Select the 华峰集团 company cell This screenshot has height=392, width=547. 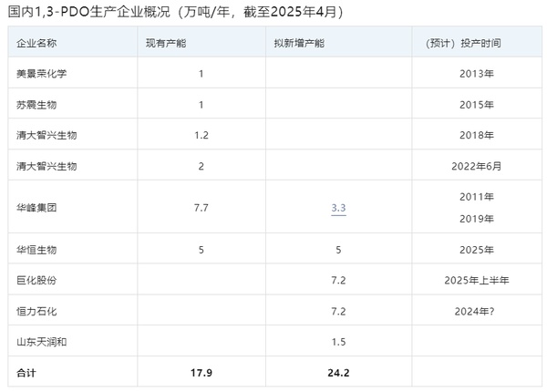(36, 208)
